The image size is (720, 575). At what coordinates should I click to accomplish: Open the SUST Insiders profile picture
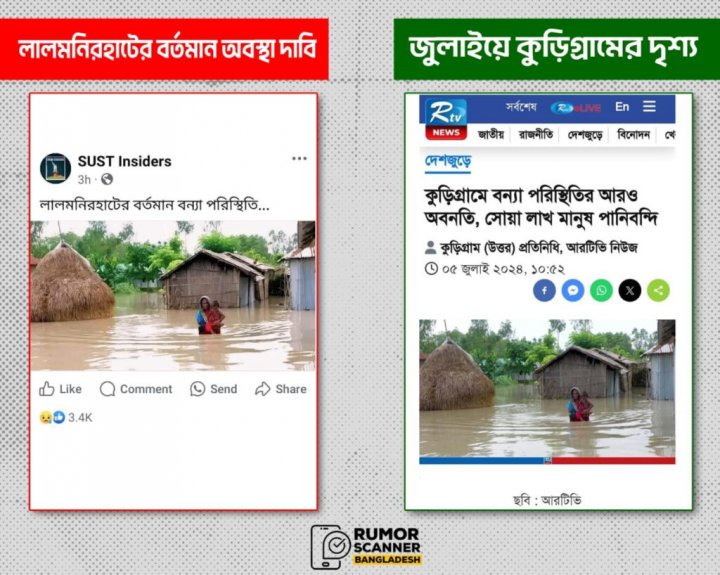tap(56, 168)
